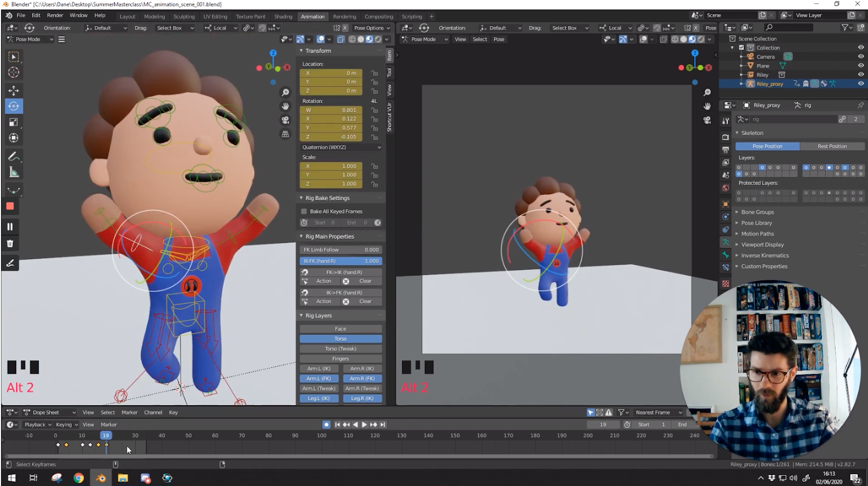The height and width of the screenshot is (486, 868).
Task: Click the pan hand icon in left viewport
Action: [x=285, y=106]
